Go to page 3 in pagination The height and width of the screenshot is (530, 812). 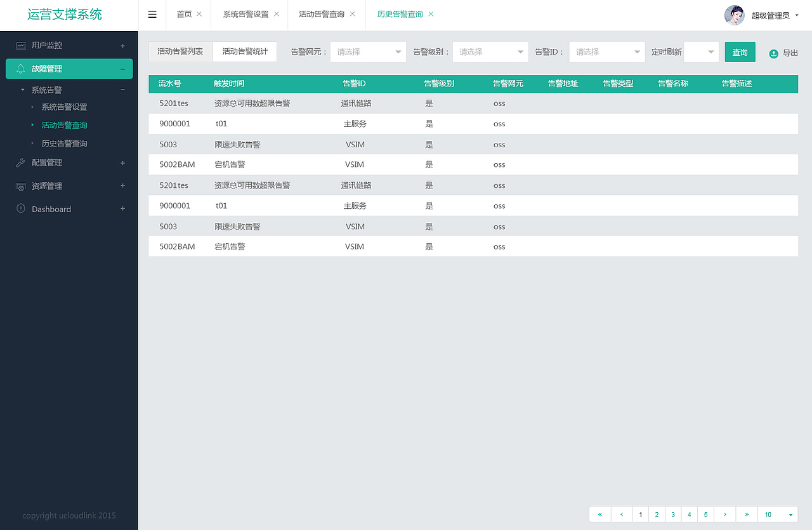click(x=672, y=514)
